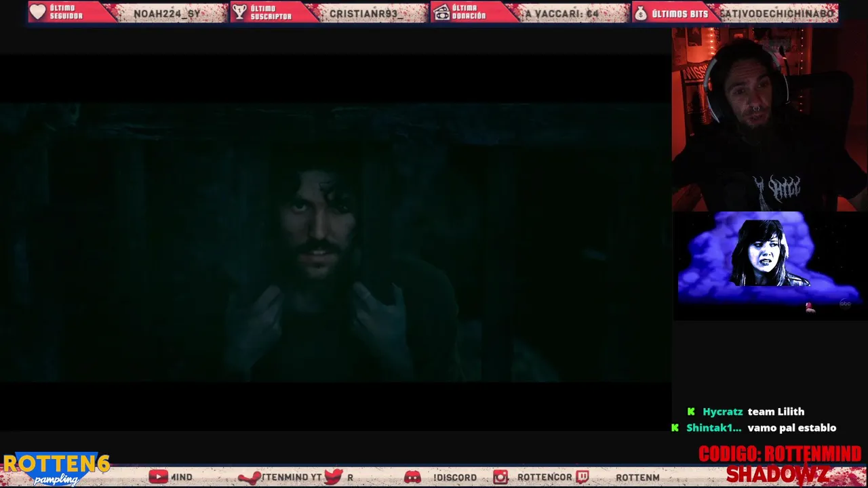Click the second YouTube play icon beside TENMIND YT
Screen dimensions: 868x488
pos(250,478)
